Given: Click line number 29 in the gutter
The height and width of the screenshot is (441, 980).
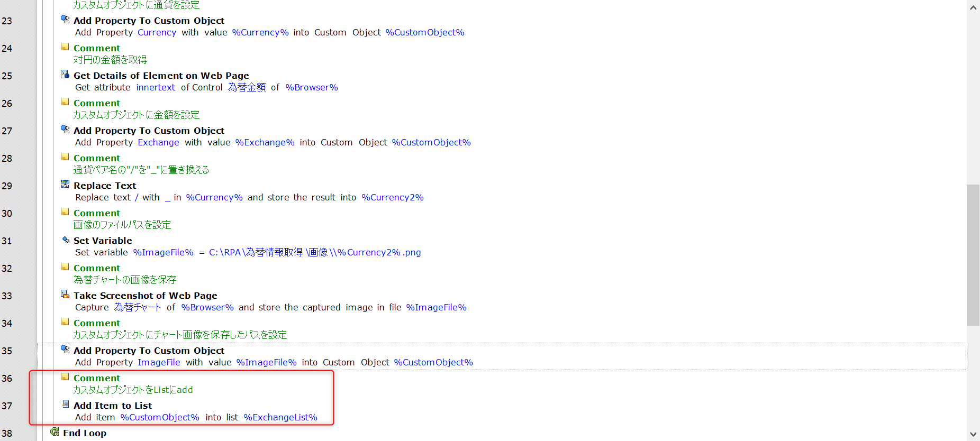Looking at the screenshot, I should [7, 186].
